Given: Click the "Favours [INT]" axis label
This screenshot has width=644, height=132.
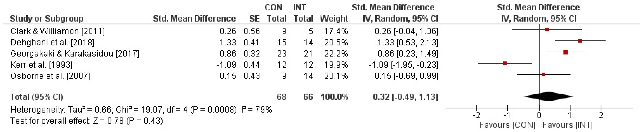Looking at the screenshot, I should (568, 125).
